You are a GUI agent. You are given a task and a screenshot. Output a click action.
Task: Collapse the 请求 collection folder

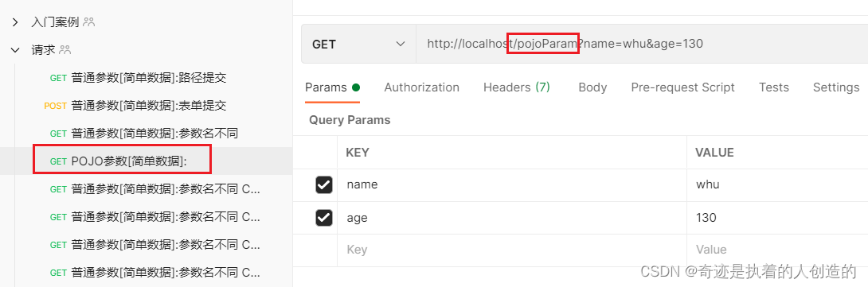pos(15,50)
